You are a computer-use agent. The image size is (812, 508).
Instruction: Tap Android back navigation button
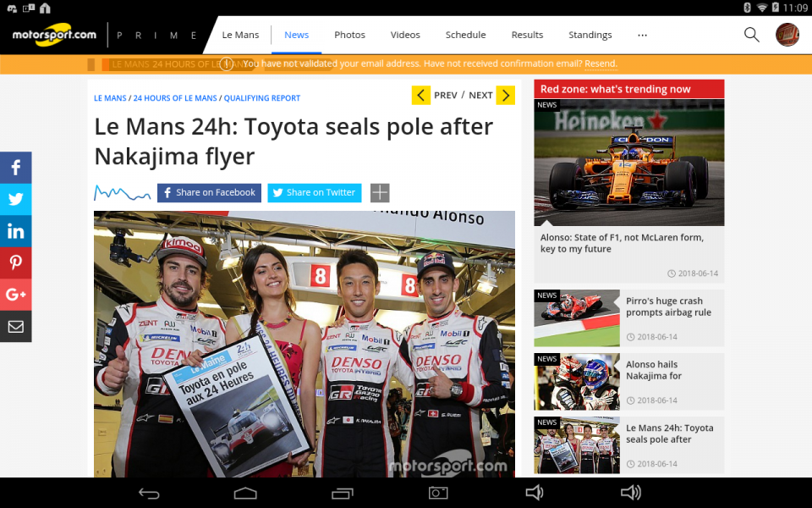tap(149, 493)
